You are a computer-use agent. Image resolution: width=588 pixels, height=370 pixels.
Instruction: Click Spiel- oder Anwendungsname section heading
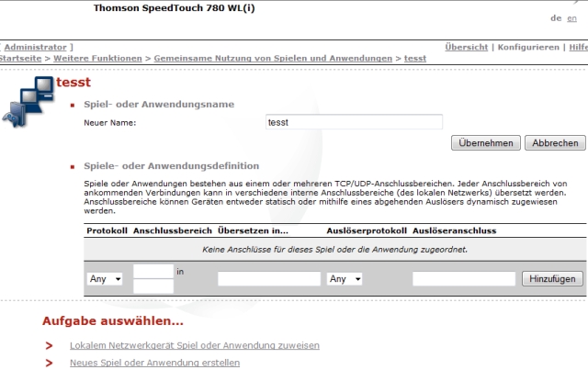159,105
